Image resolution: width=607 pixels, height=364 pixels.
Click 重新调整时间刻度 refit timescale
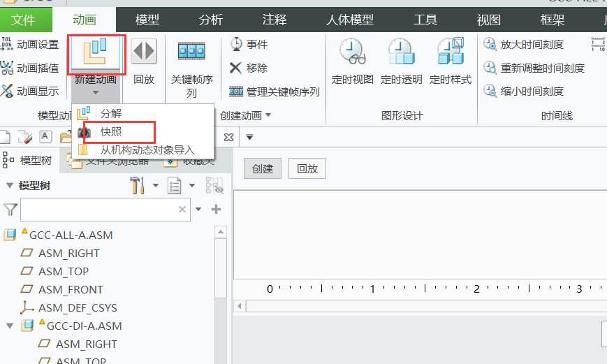click(534, 68)
